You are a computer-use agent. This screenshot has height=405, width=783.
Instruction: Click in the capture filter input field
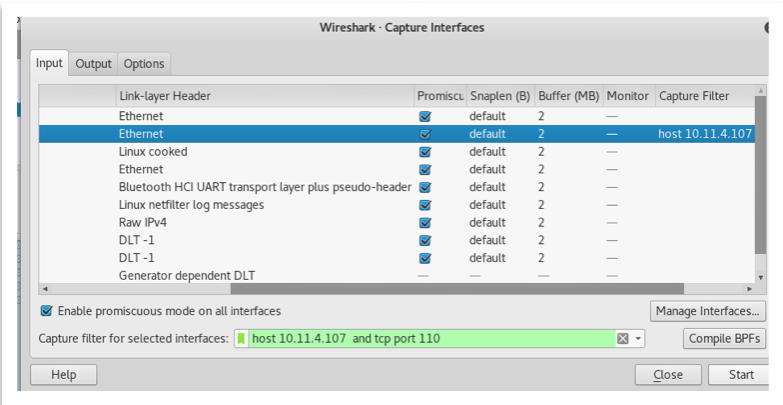(432, 339)
